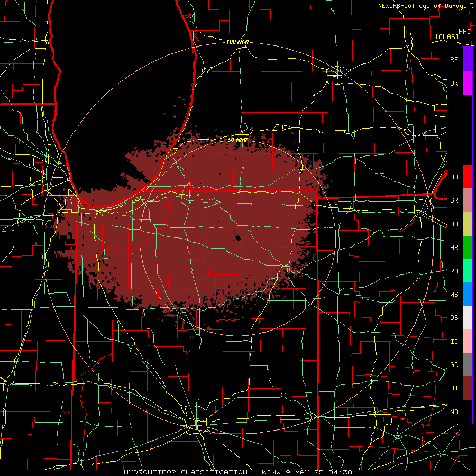Click the 100 NMI range ring label
Image resolution: width=476 pixels, height=476 pixels.
point(237,42)
